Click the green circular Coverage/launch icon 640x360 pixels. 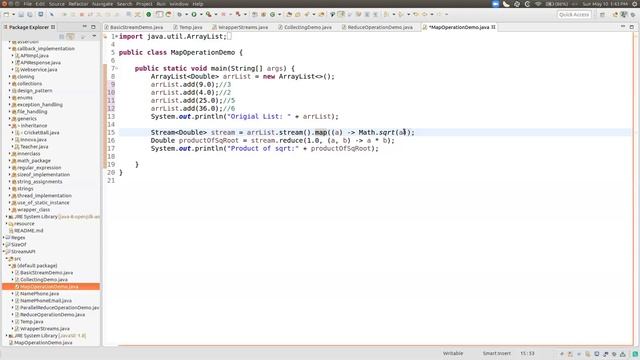click(149, 14)
